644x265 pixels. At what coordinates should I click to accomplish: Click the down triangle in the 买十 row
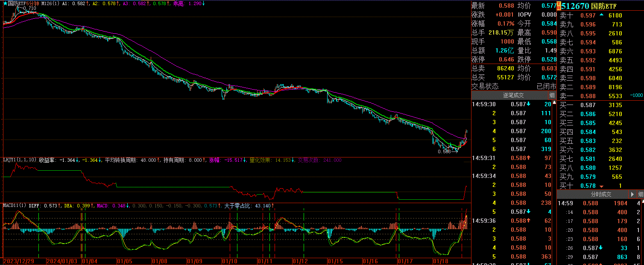pos(602,186)
